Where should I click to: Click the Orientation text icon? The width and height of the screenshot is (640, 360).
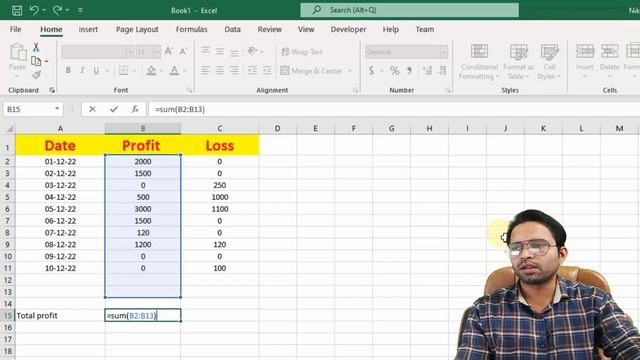(x=253, y=51)
